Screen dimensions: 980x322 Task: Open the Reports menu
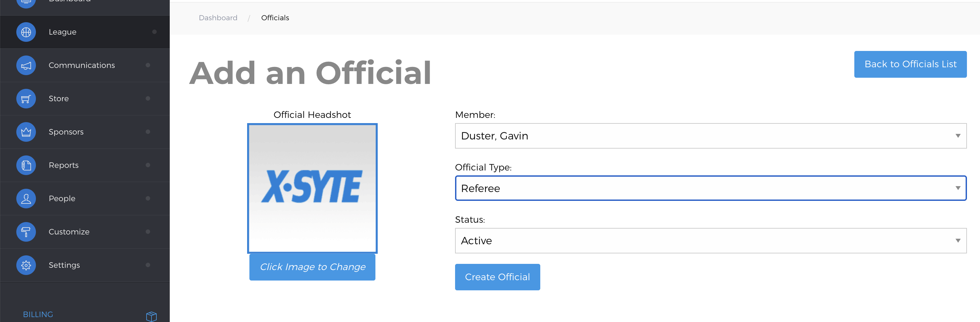(85, 165)
